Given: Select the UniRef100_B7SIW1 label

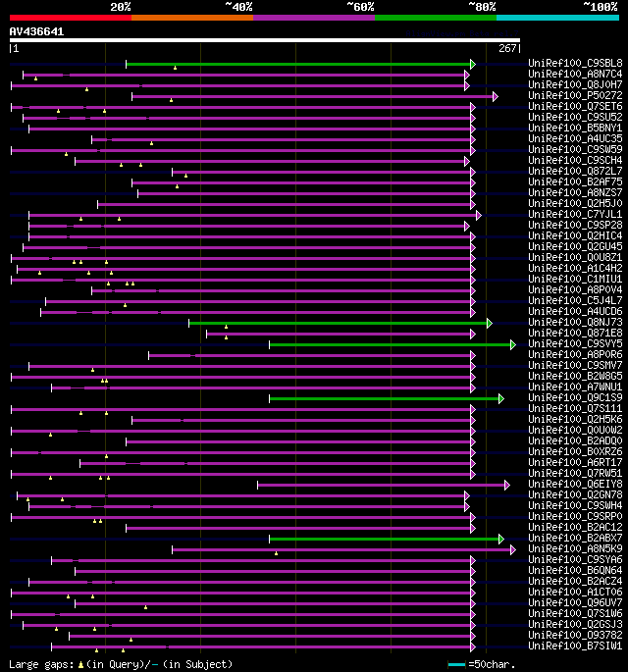Looking at the screenshot, I should [x=575, y=646].
